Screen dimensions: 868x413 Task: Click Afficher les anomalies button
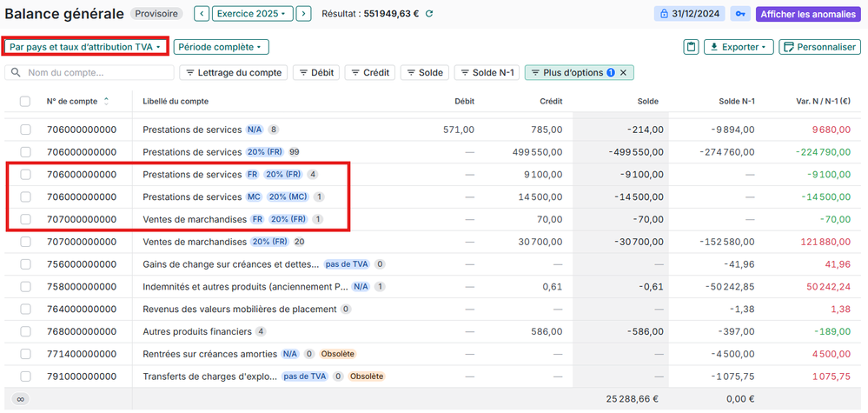coord(808,14)
